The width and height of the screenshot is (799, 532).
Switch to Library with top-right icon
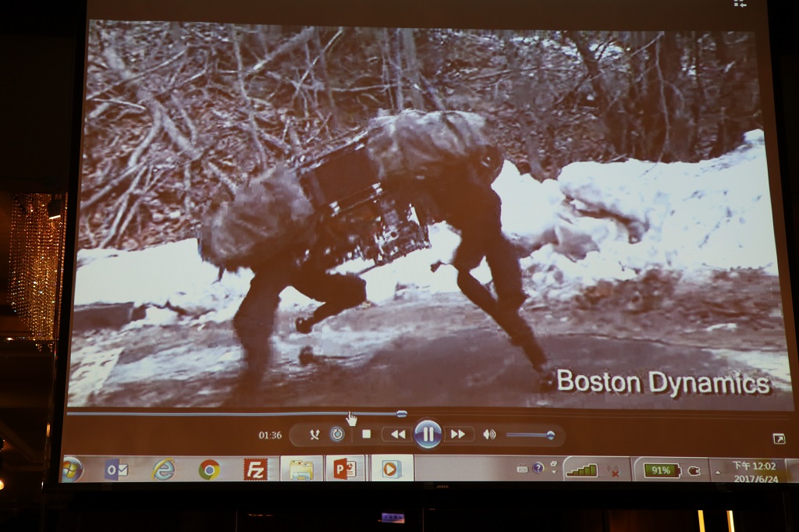(x=740, y=4)
